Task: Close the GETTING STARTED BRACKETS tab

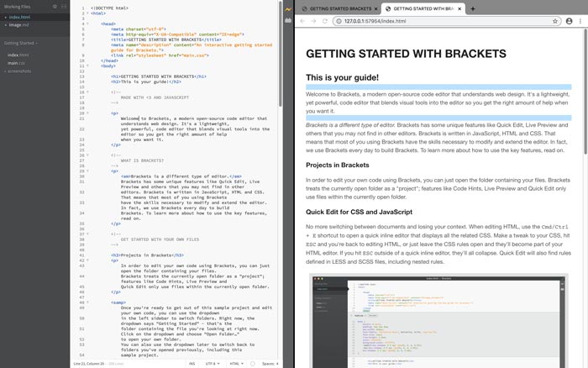Action: point(375,8)
